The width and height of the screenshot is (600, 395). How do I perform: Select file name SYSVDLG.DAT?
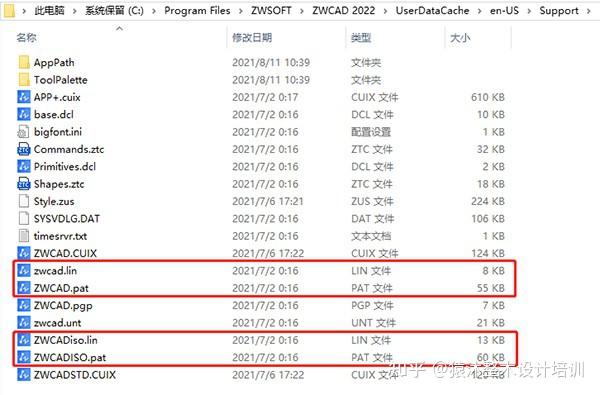point(67,219)
